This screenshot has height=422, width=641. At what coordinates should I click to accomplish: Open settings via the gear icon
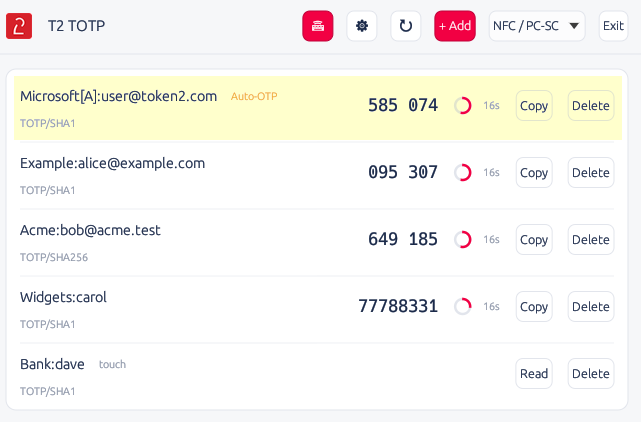(x=362, y=26)
